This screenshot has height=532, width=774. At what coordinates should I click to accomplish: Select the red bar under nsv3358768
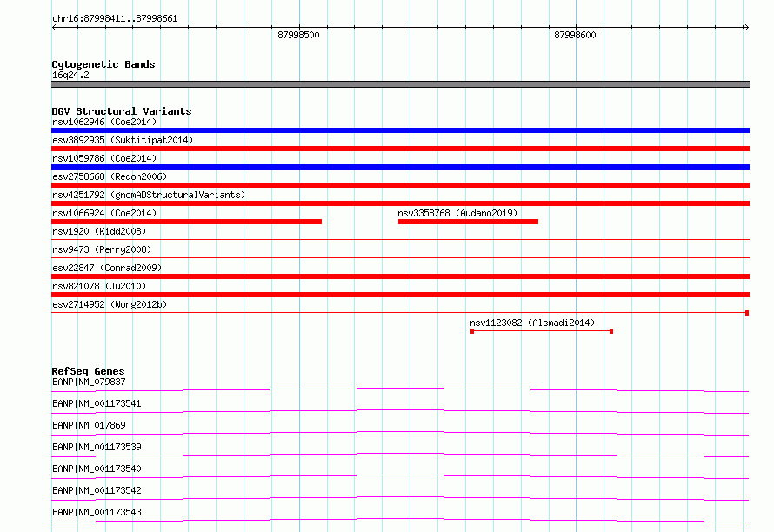pos(468,222)
